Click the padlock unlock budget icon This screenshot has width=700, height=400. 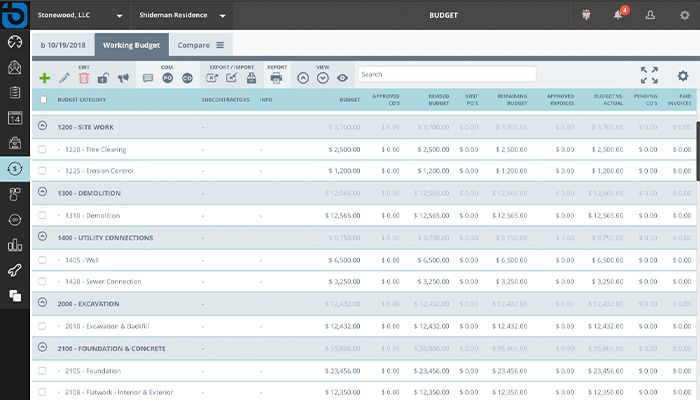(103, 78)
